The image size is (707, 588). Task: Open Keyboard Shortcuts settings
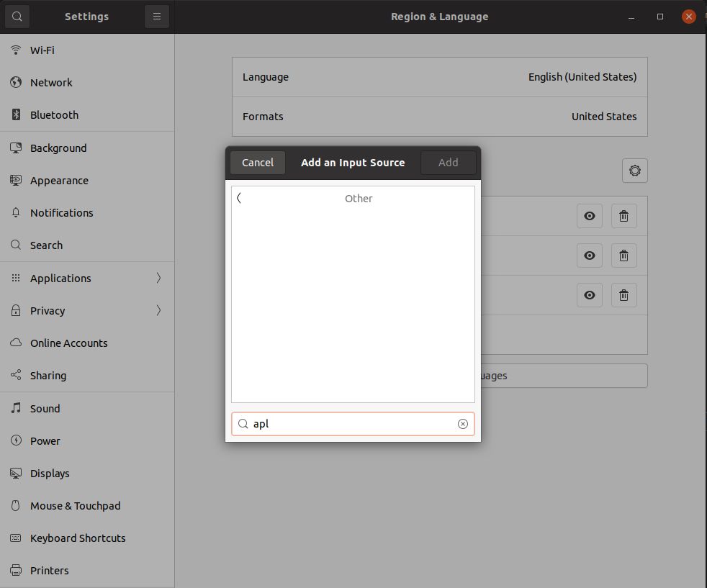click(x=87, y=538)
